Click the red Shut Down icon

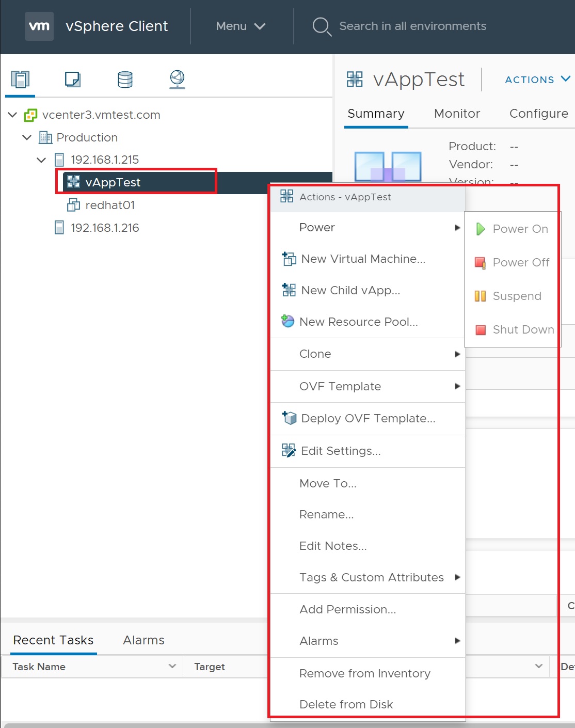point(480,329)
